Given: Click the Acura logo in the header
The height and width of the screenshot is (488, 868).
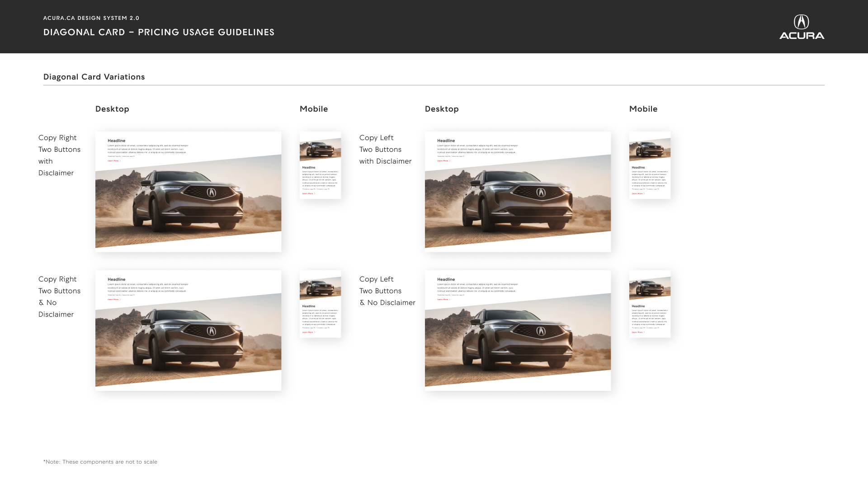Looking at the screenshot, I should click(x=802, y=27).
